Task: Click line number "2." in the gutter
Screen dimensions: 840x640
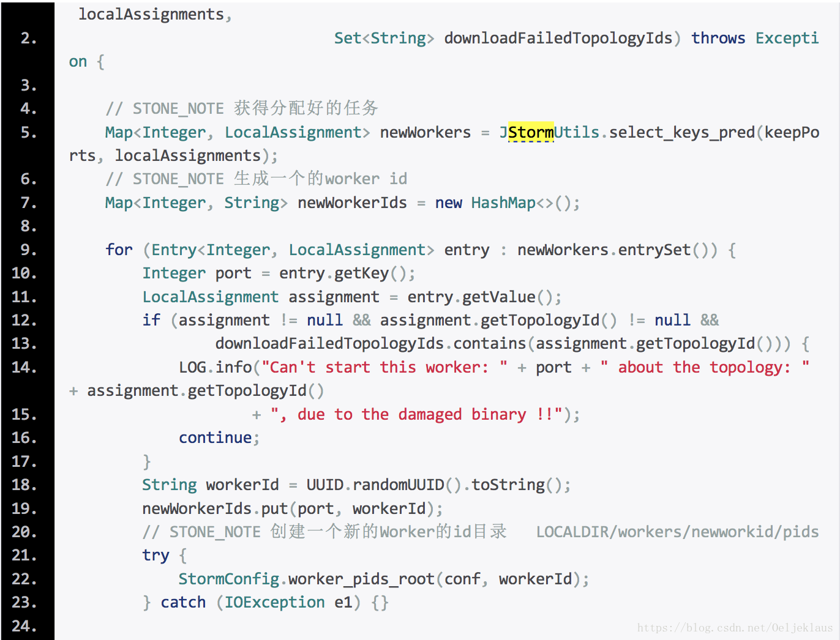Action: [x=29, y=38]
